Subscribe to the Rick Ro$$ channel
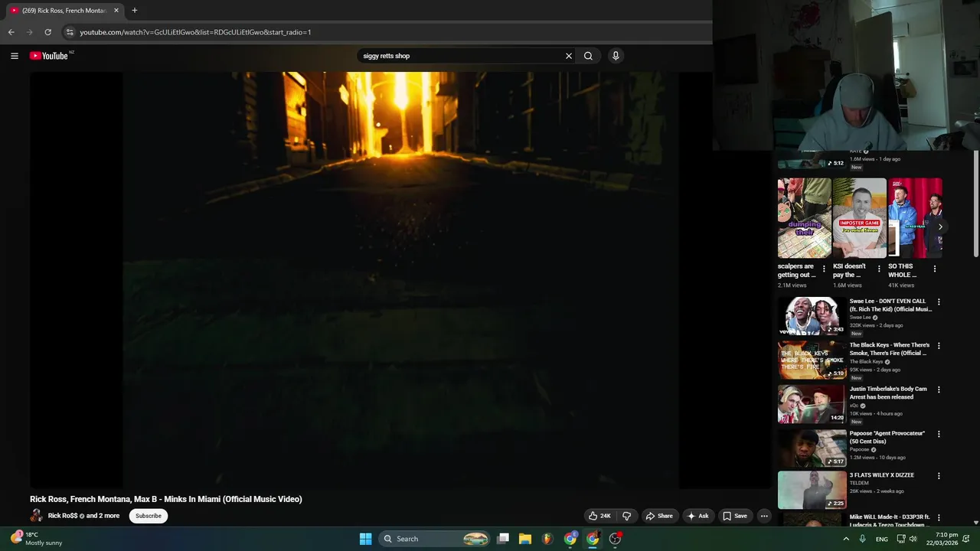Screen dimensions: 980x551 [149, 516]
